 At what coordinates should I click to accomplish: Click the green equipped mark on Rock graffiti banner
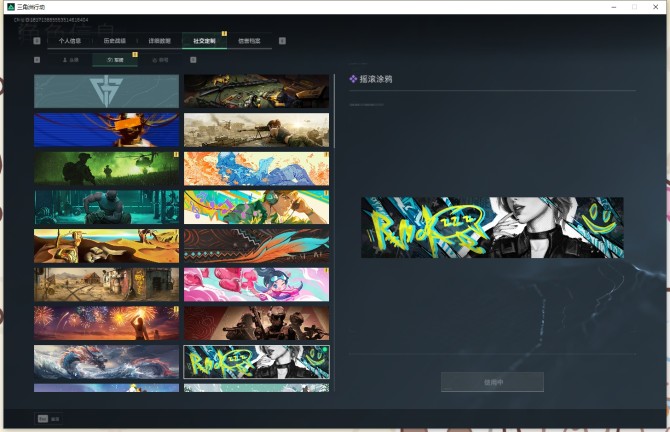[325, 349]
